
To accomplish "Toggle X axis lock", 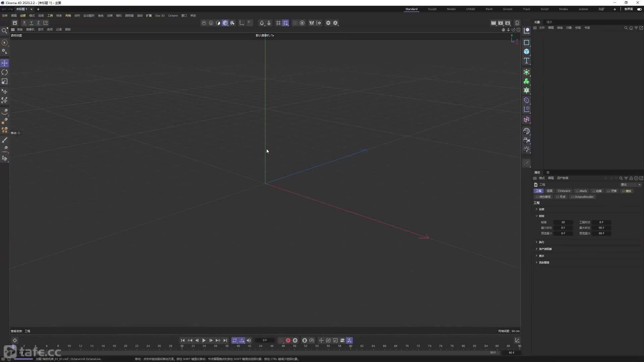I will 24,23.
